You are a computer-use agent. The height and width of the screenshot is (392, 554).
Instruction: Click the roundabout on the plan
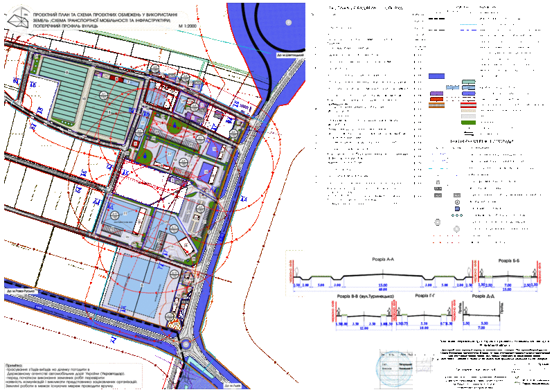pyautogui.click(x=186, y=344)
